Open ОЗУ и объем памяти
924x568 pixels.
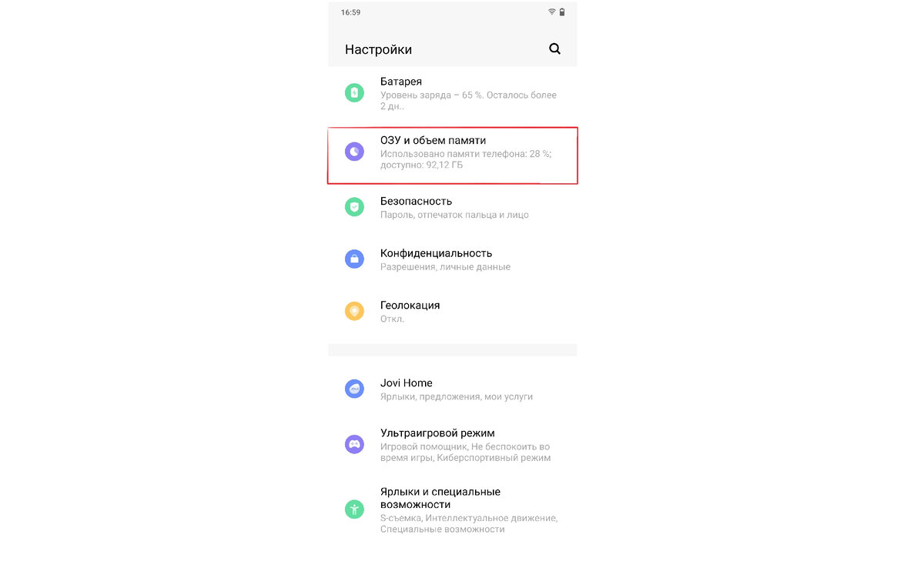(453, 155)
